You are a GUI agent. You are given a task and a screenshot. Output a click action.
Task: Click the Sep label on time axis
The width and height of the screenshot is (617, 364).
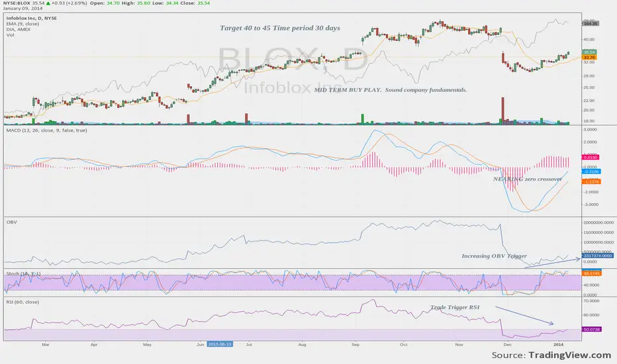click(356, 345)
